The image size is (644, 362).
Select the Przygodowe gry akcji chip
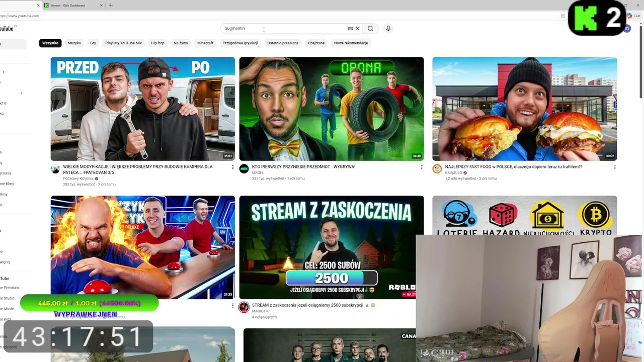(x=240, y=43)
